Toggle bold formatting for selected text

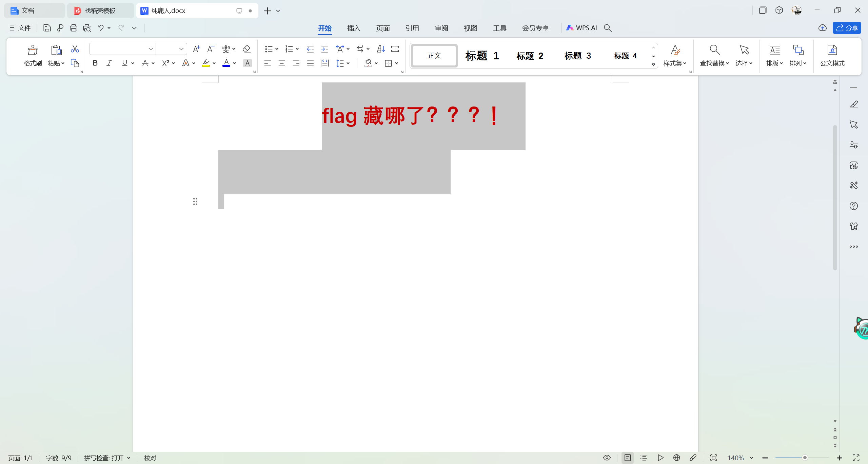[x=95, y=63]
